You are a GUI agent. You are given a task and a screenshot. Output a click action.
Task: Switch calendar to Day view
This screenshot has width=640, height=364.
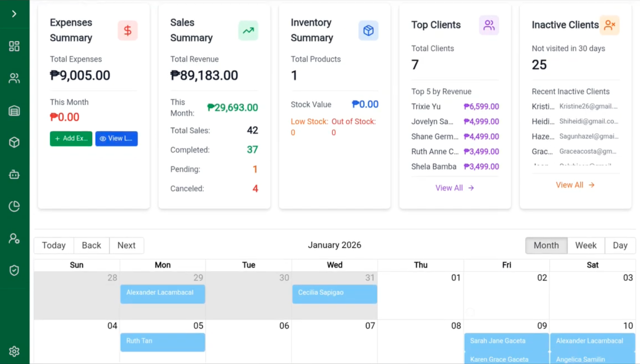(620, 245)
